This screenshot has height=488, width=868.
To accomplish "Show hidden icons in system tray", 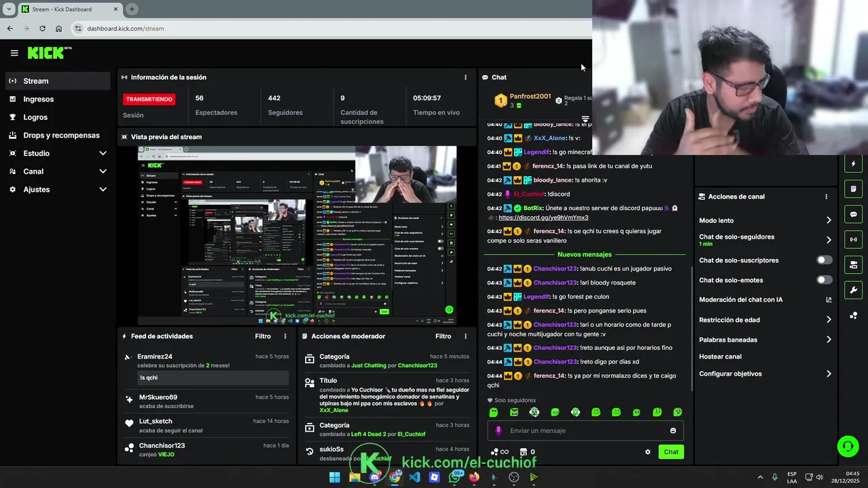I will (759, 477).
